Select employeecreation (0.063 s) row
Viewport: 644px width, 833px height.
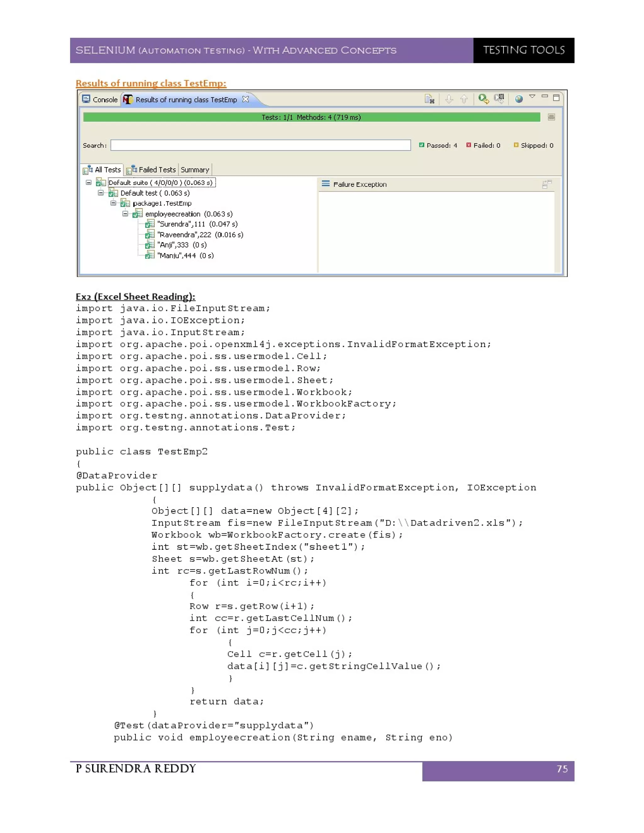189,214
